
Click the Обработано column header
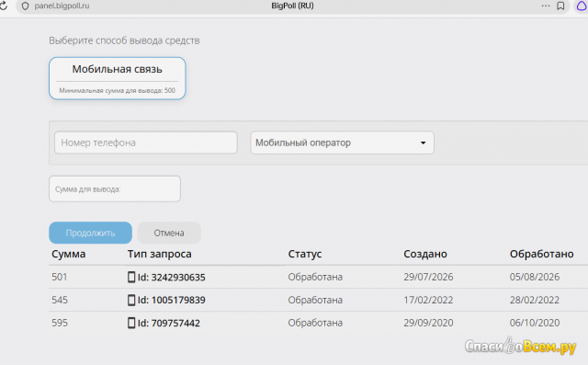pos(541,254)
